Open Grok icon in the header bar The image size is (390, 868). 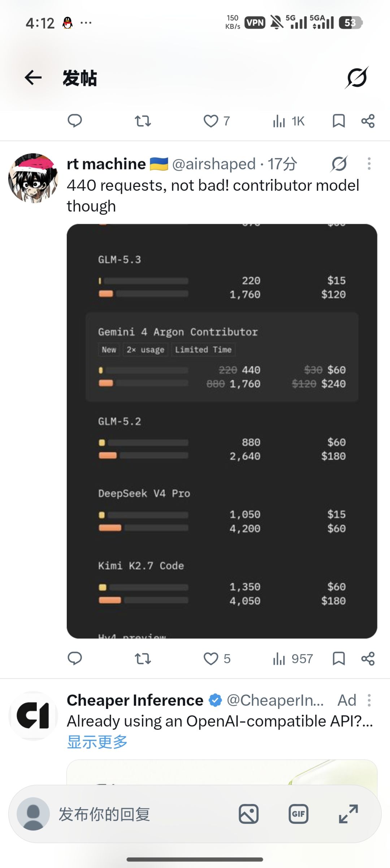click(357, 77)
